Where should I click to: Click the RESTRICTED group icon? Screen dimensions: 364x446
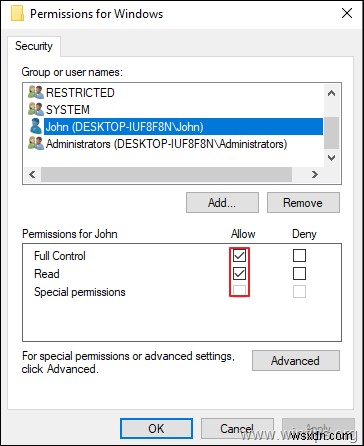pyautogui.click(x=36, y=92)
